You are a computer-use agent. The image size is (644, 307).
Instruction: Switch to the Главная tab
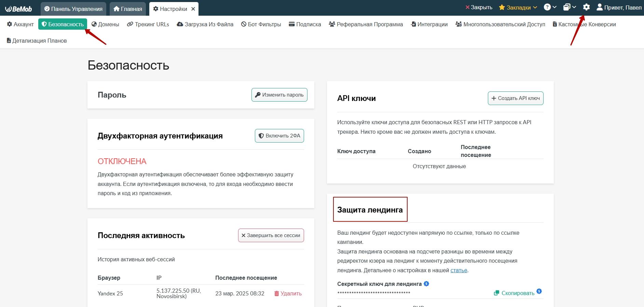pos(128,9)
